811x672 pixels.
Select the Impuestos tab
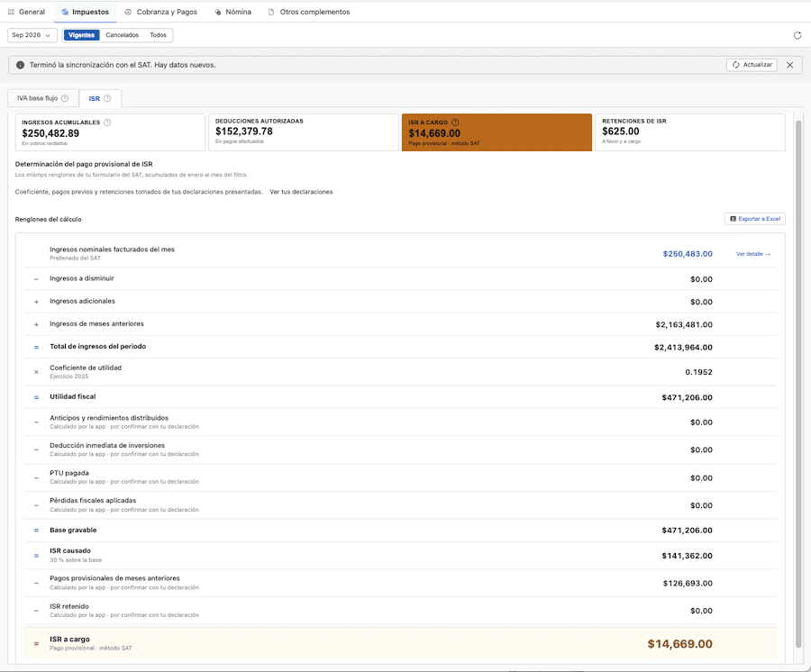tap(85, 12)
